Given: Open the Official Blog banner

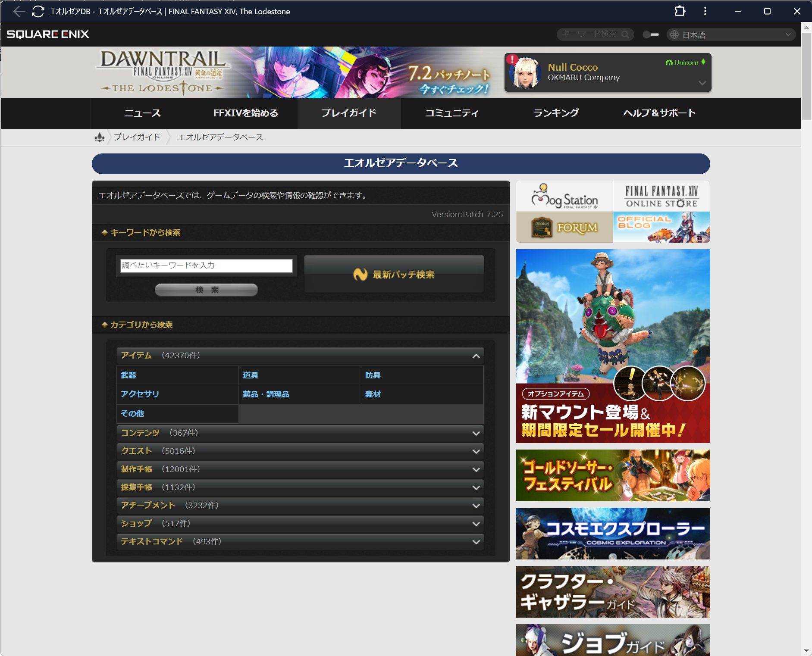Looking at the screenshot, I should (662, 227).
